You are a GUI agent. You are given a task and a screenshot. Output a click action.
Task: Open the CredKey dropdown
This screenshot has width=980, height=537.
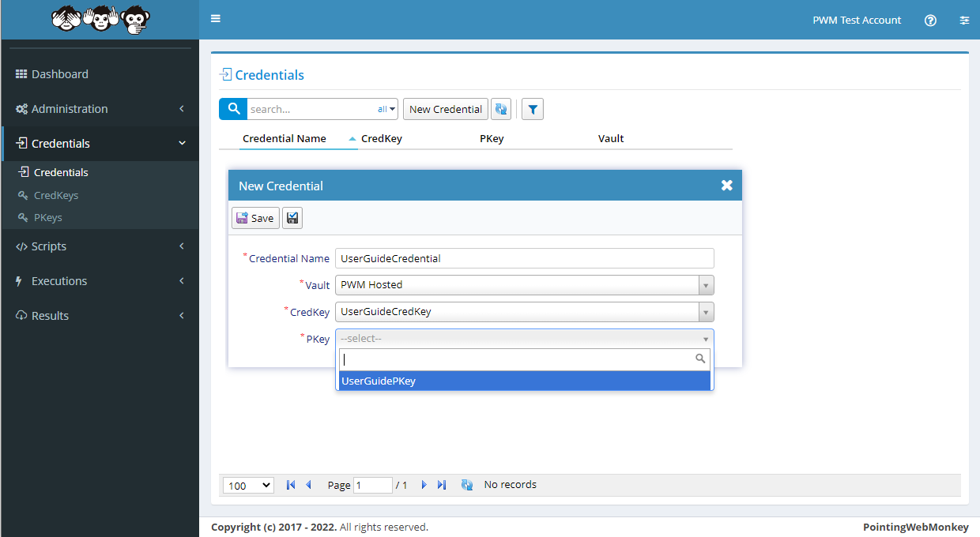(706, 312)
